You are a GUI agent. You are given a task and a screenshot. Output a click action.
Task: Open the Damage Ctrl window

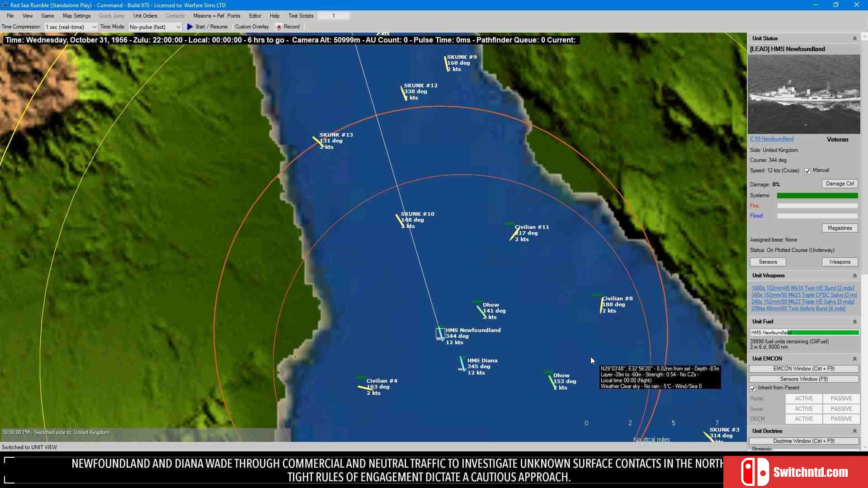pos(840,184)
